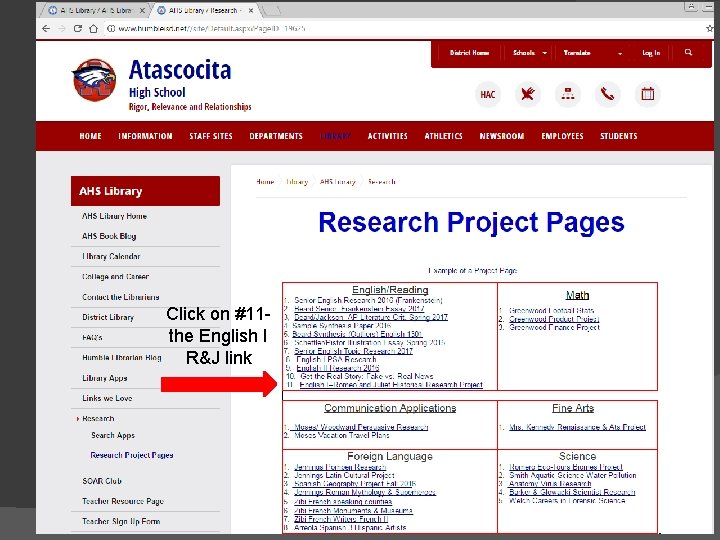Open English I Romeo and Juliet Research Project link
The height and width of the screenshot is (540, 720).
391,384
